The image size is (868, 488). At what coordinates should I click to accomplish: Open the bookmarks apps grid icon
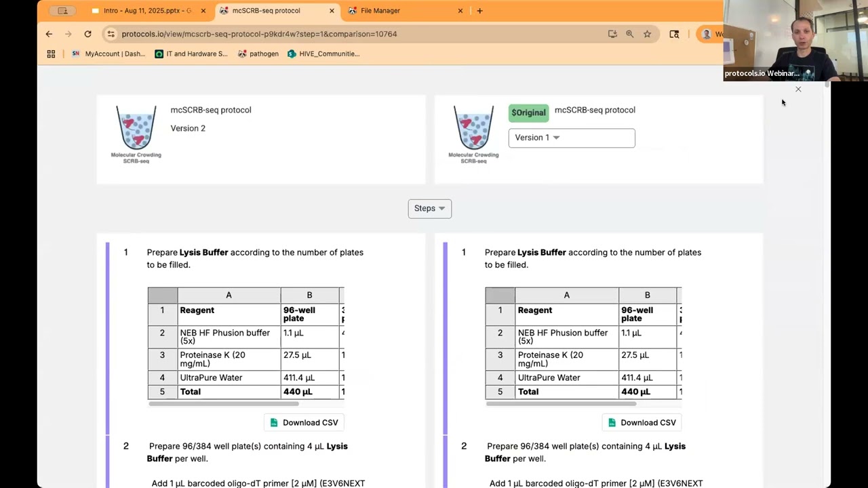click(51, 54)
